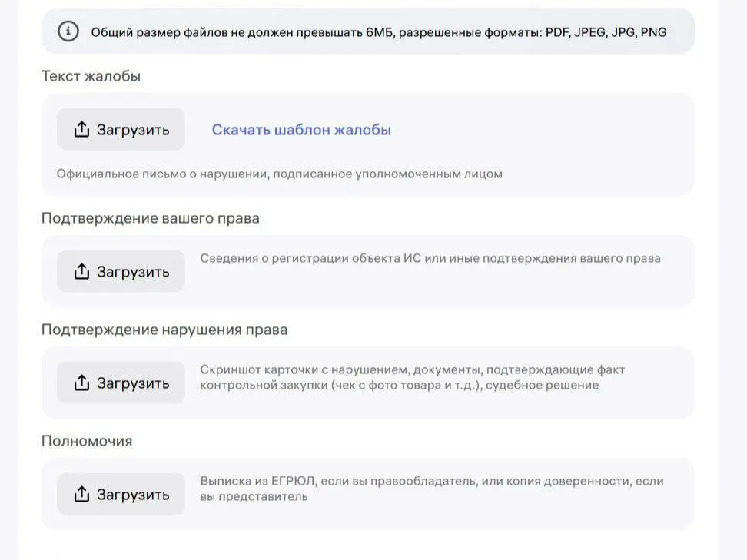Image resolution: width=747 pixels, height=560 pixels.
Task: Click the Текст жалобы section heading
Action: coord(91,76)
